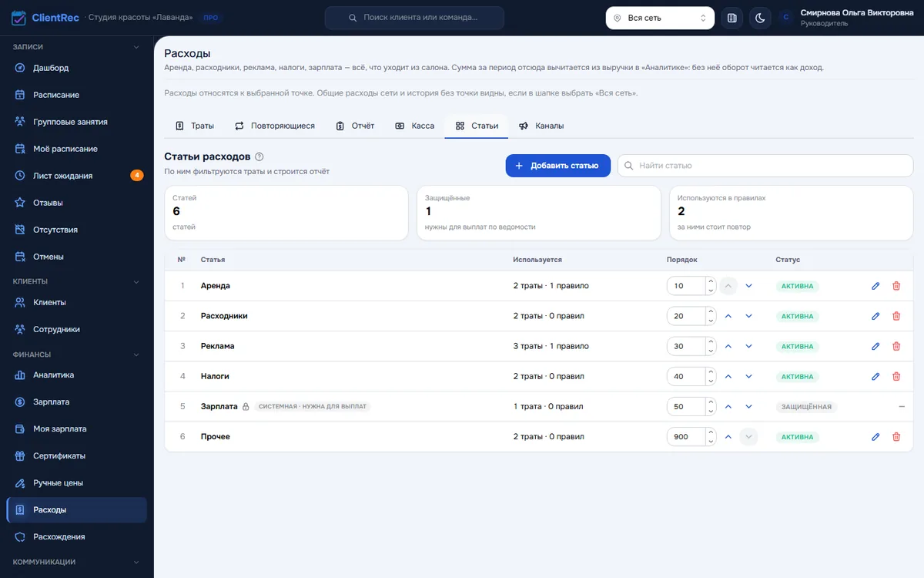Open Ручные цены in the sidebar
Image resolution: width=924 pixels, height=578 pixels.
(x=77, y=483)
